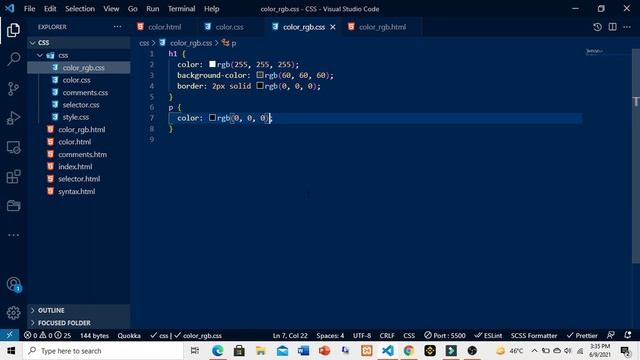The width and height of the screenshot is (640, 360).
Task: Open Run and Debug view
Action: click(13, 118)
